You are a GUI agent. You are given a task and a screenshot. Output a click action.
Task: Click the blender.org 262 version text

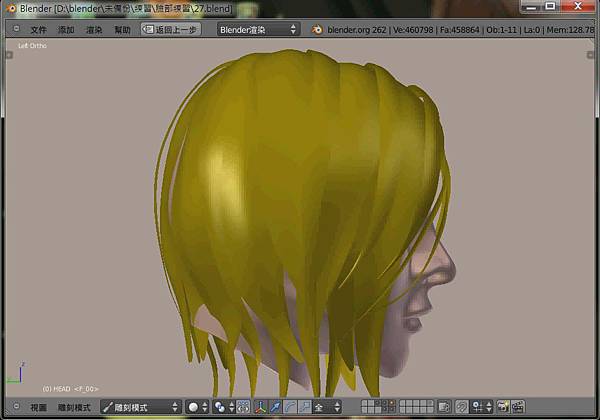(x=357, y=29)
